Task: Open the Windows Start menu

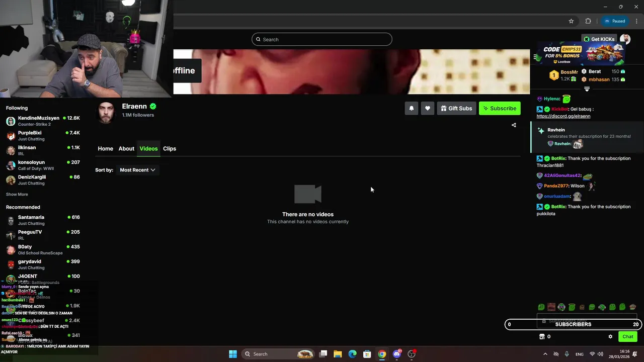Action: pos(233,354)
